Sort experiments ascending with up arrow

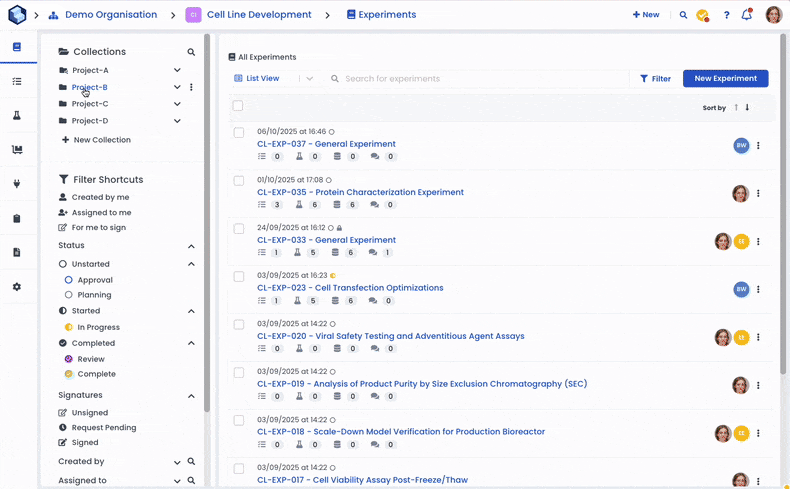pyautogui.click(x=736, y=107)
